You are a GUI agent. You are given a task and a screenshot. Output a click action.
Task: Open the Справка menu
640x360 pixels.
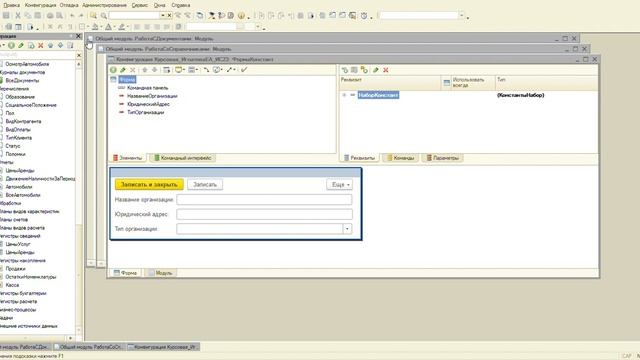(180, 5)
